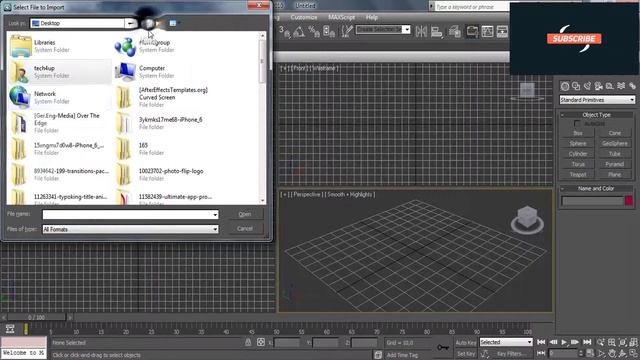Click the Spinner Snap toggle icon
The image size is (640, 360).
point(329,31)
